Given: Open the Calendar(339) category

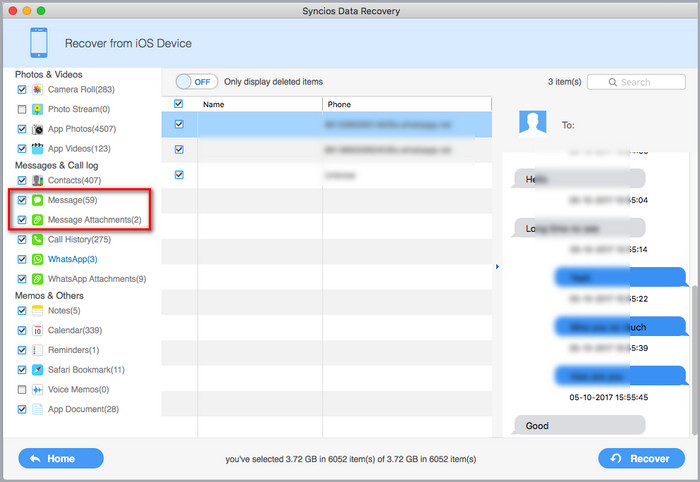Looking at the screenshot, I should coord(75,330).
